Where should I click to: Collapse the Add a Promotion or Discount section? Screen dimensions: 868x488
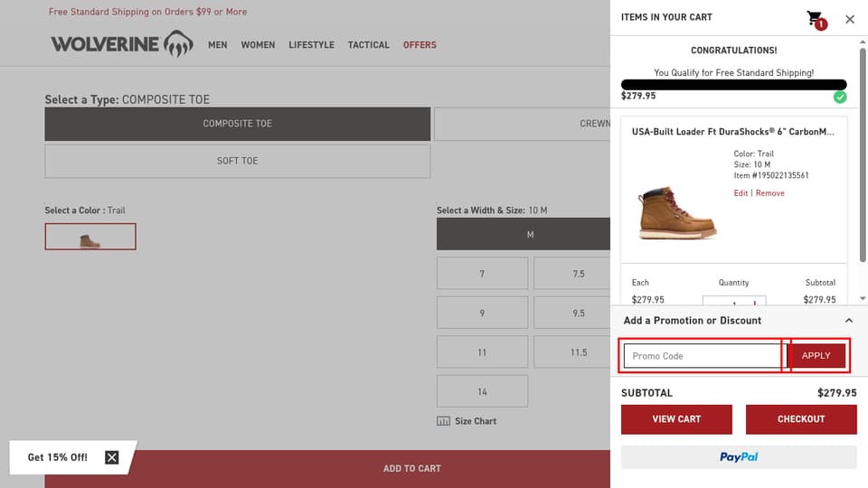click(849, 320)
